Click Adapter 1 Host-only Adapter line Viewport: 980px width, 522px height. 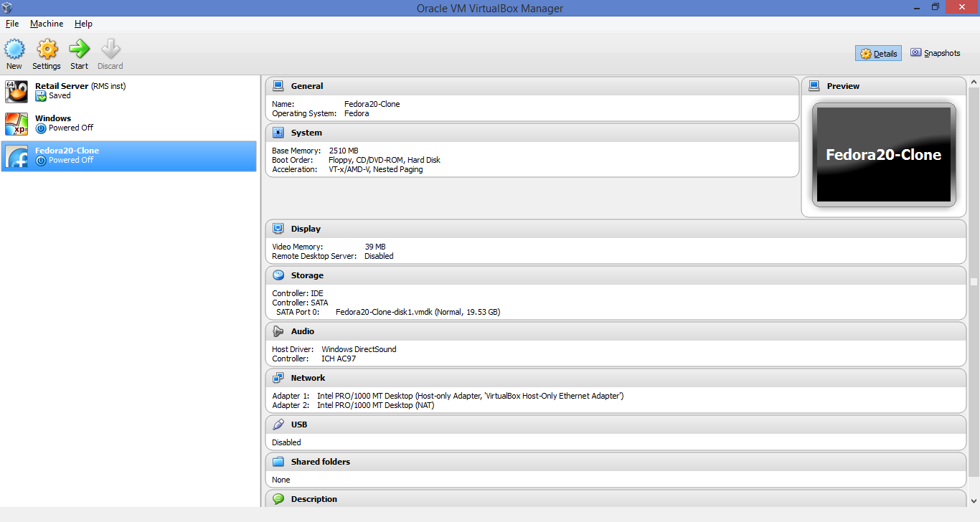point(448,396)
